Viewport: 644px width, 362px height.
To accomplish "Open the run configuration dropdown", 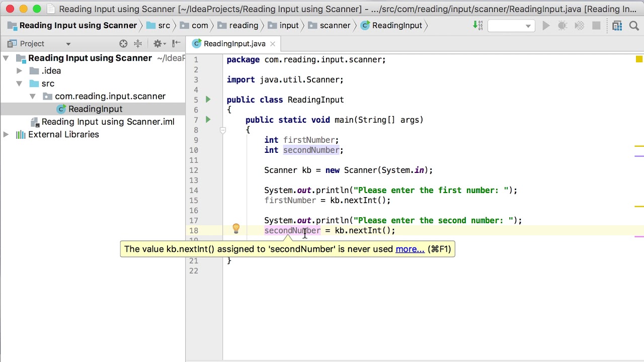I will click(511, 26).
